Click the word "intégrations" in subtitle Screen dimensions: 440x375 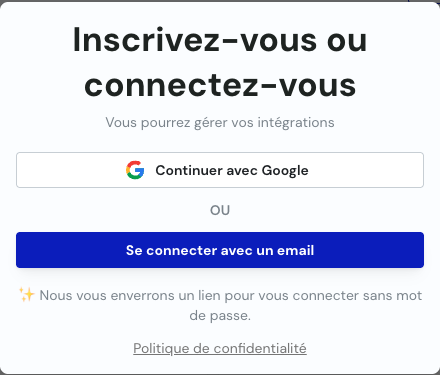point(296,123)
